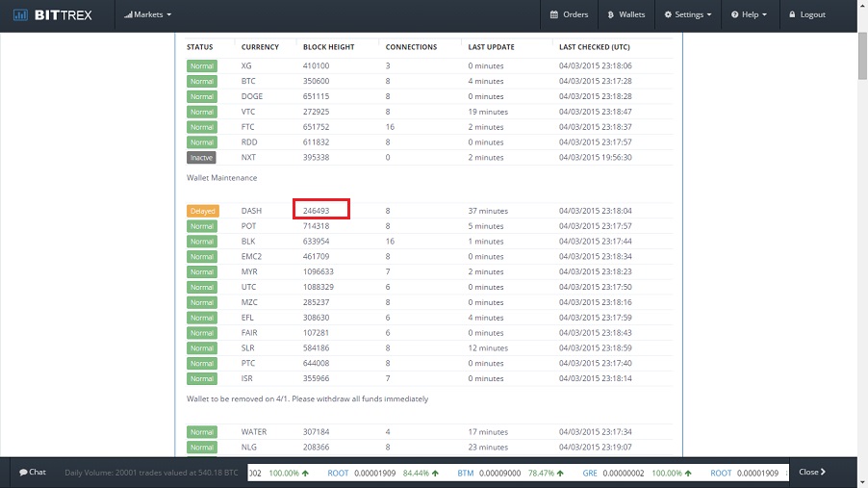Click NXT last checked 19:56:30 timestamp
Image resolution: width=868 pixels, height=488 pixels.
(595, 157)
